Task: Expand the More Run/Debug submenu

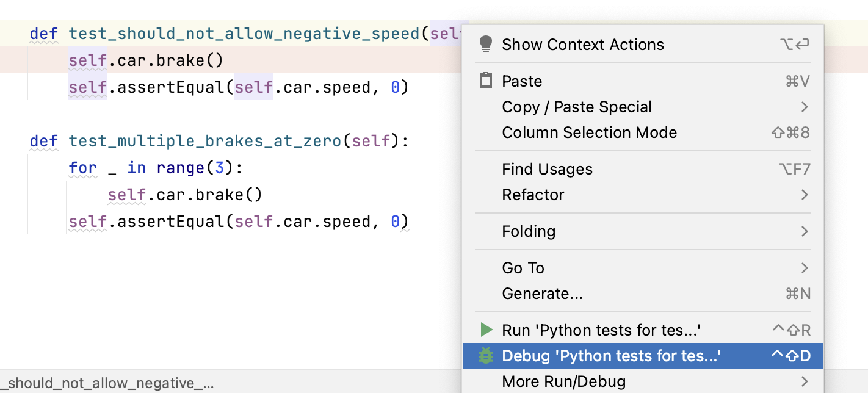Action: click(x=563, y=381)
